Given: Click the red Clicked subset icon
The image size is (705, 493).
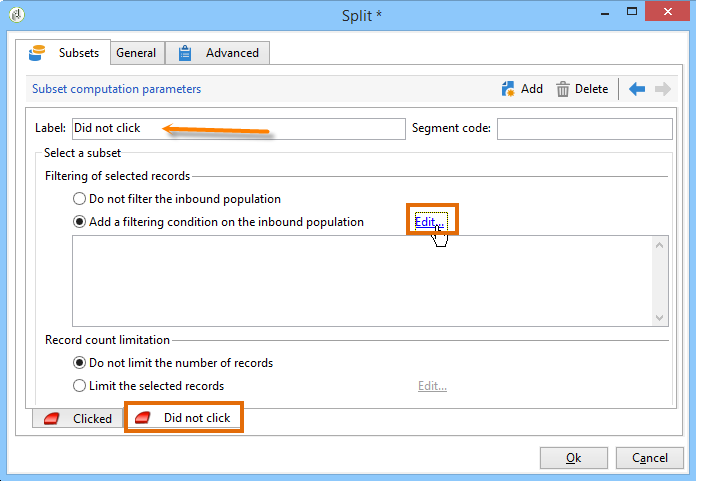Looking at the screenshot, I should pyautogui.click(x=51, y=419).
